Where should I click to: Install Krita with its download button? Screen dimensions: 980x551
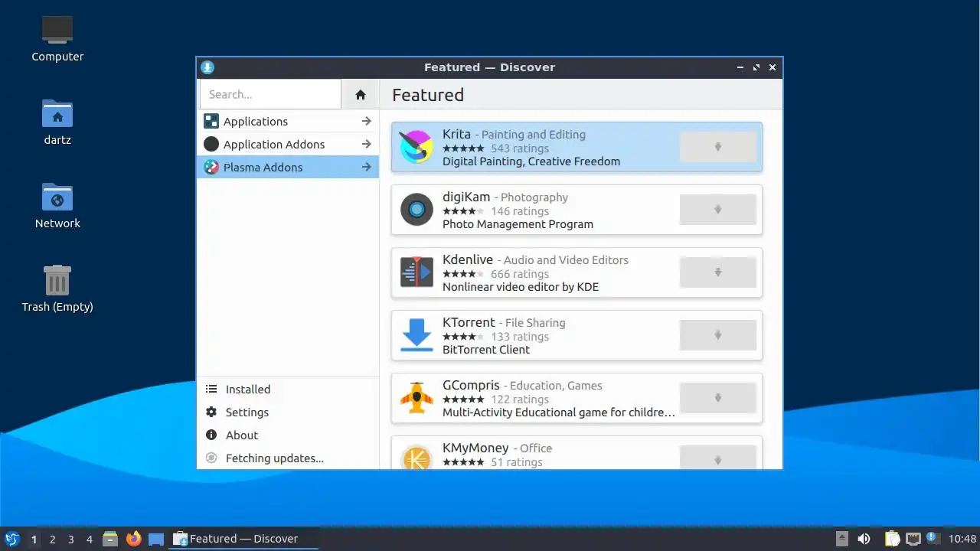(717, 147)
